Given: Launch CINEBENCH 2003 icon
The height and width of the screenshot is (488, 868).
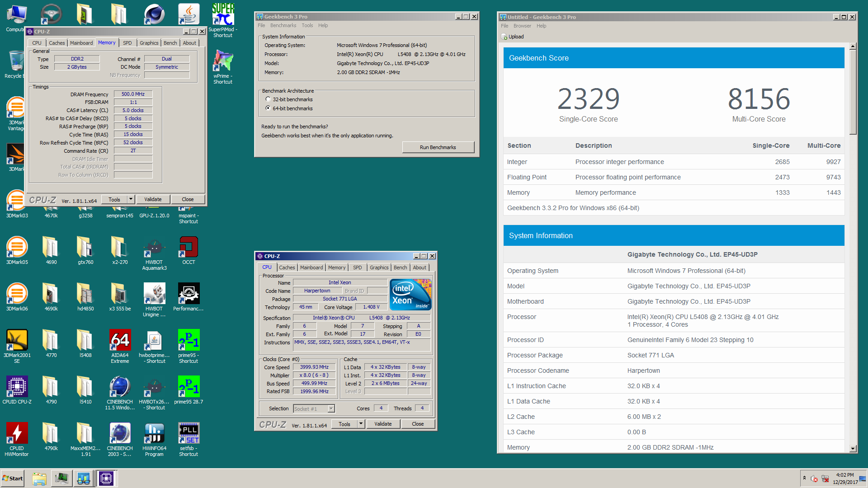Looking at the screenshot, I should [120, 433].
